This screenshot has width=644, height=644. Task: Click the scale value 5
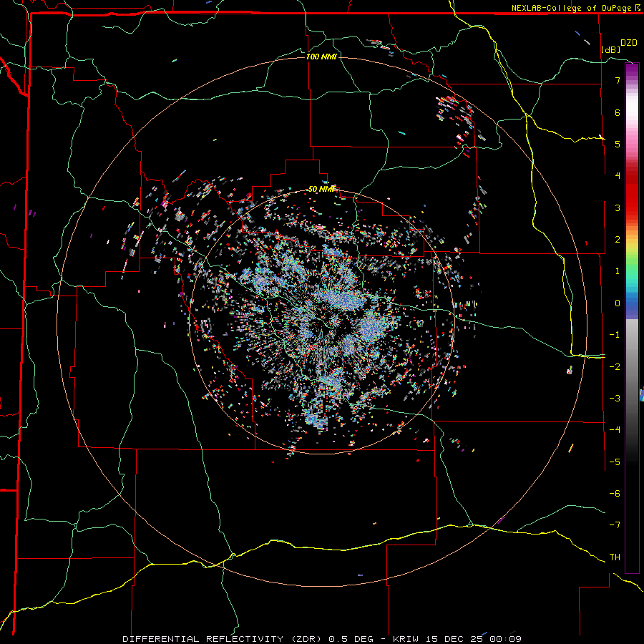(x=618, y=144)
